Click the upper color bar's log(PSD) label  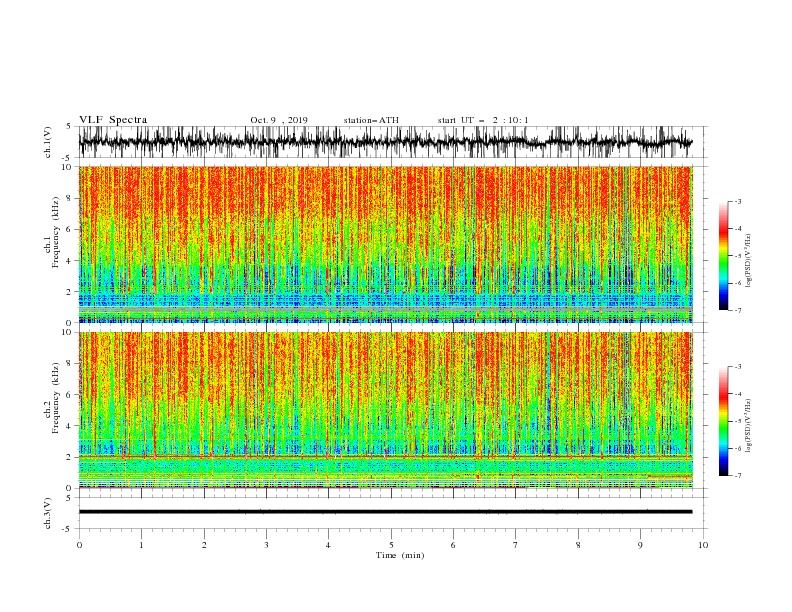[749, 261]
